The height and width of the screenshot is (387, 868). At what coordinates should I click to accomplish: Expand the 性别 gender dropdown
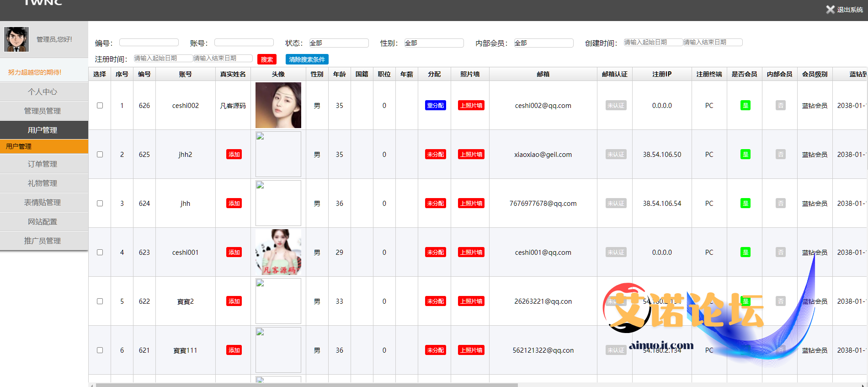pos(434,43)
